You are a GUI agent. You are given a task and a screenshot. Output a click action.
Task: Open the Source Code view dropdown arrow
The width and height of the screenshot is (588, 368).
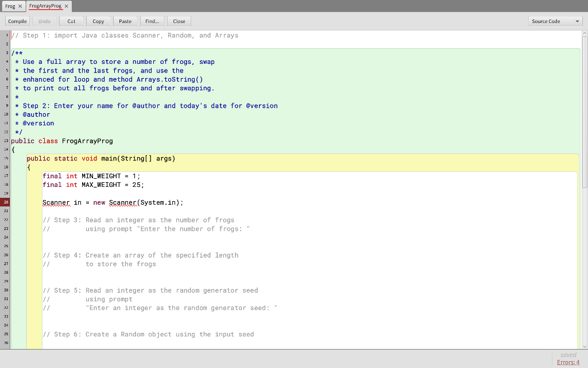pos(576,21)
